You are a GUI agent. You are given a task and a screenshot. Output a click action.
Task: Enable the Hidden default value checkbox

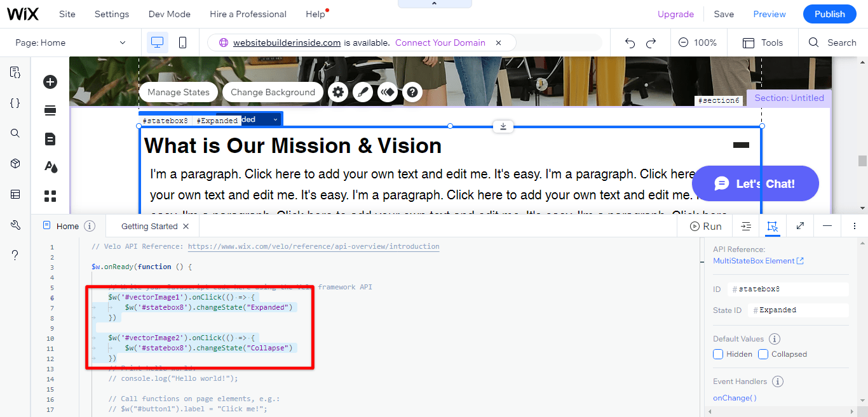(x=718, y=354)
